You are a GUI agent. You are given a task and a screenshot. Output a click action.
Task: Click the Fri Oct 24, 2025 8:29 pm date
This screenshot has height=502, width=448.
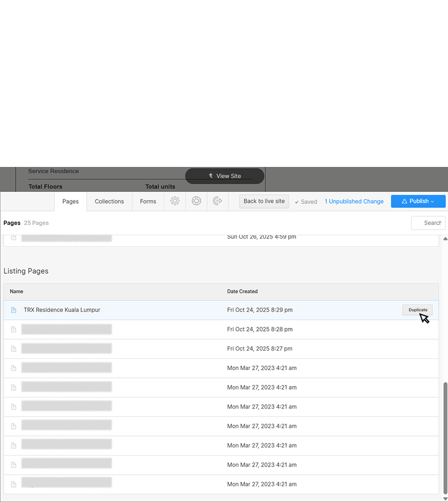tap(260, 310)
